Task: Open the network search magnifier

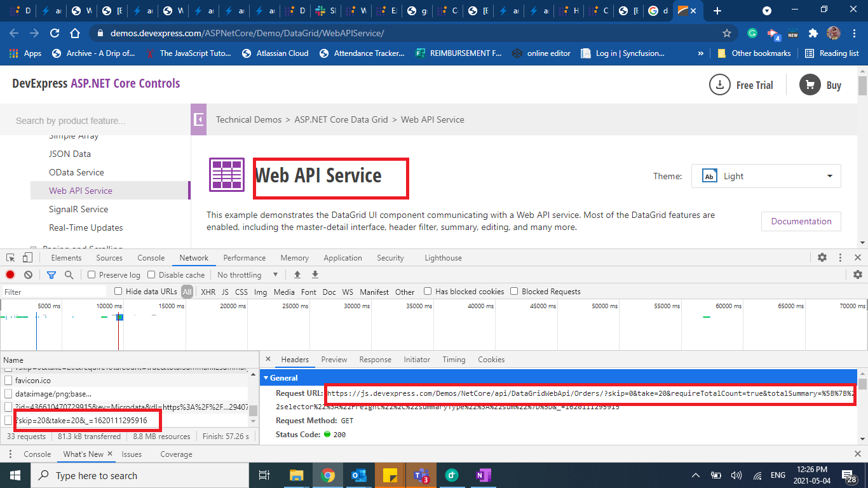Action: tap(69, 274)
